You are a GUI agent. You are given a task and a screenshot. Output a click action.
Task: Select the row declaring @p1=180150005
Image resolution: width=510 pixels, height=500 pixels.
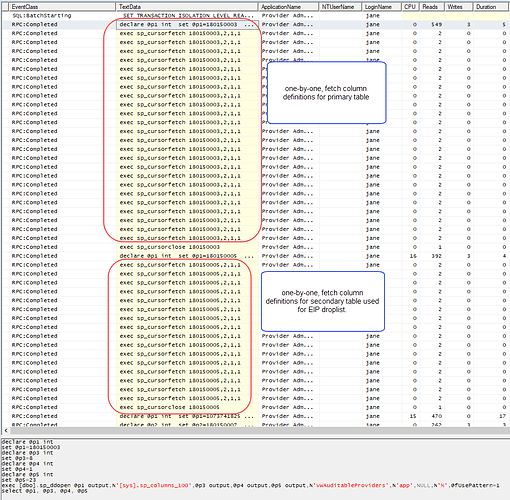coord(255,256)
